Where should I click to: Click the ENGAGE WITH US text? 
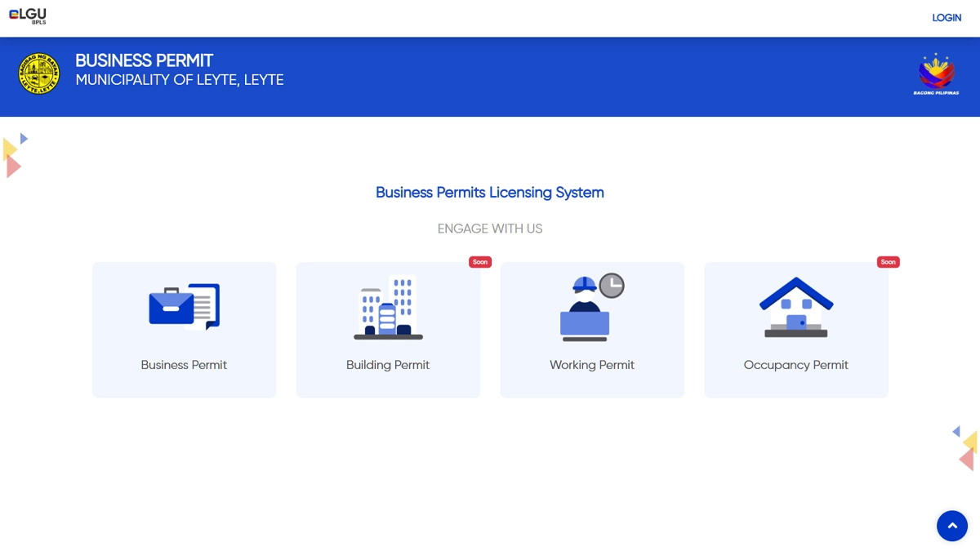point(490,229)
